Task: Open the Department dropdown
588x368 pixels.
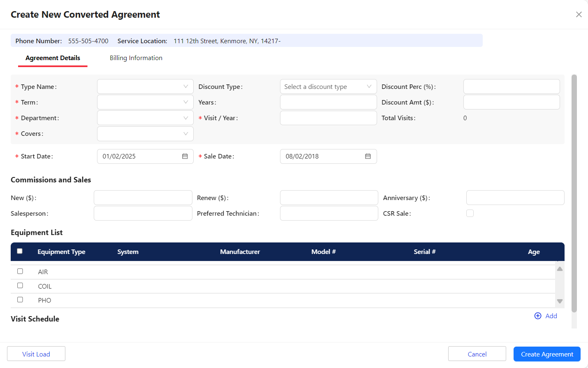Action: [145, 118]
